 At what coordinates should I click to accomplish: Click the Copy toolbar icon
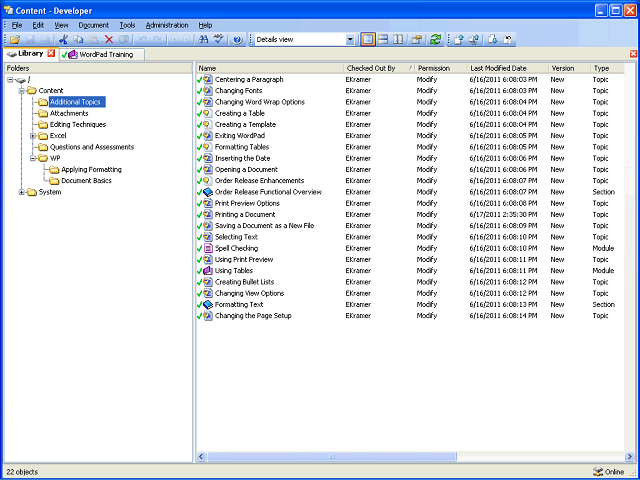pyautogui.click(x=78, y=40)
